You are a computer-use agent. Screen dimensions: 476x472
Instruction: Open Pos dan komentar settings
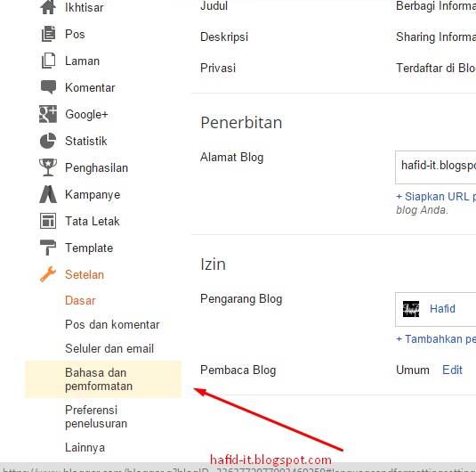click(112, 324)
